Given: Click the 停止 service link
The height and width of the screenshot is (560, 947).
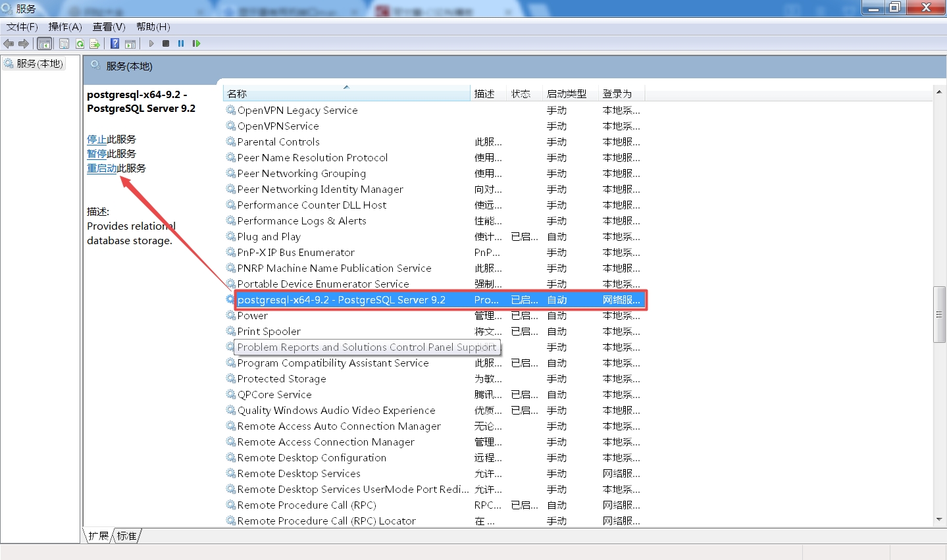Looking at the screenshot, I should [96, 139].
